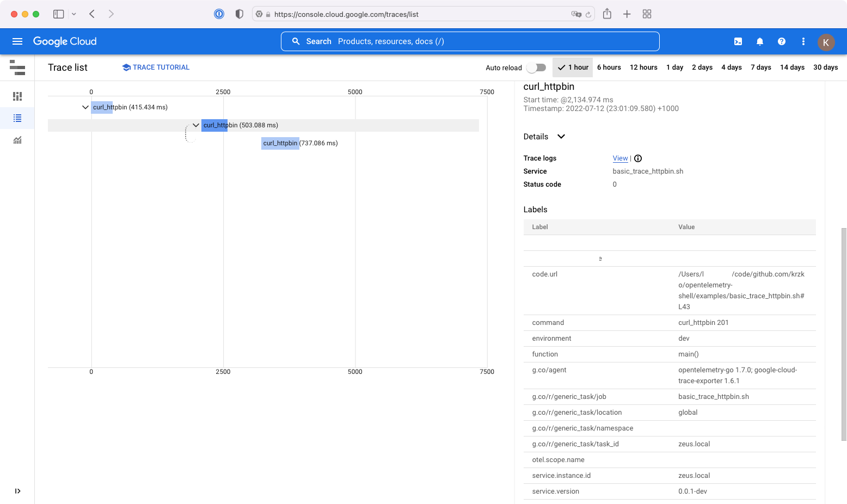Open the notifications bell
Viewport: 847px width, 504px height.
click(760, 41)
